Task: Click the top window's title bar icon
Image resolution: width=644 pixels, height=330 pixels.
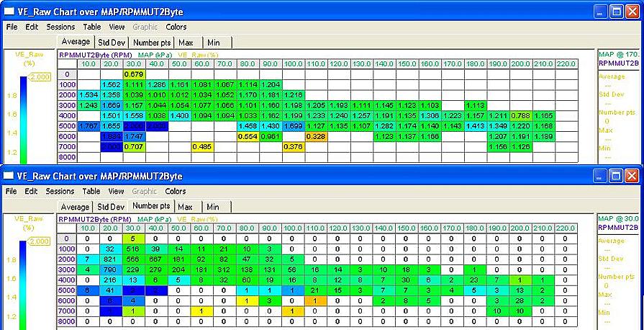Action: 8,12
